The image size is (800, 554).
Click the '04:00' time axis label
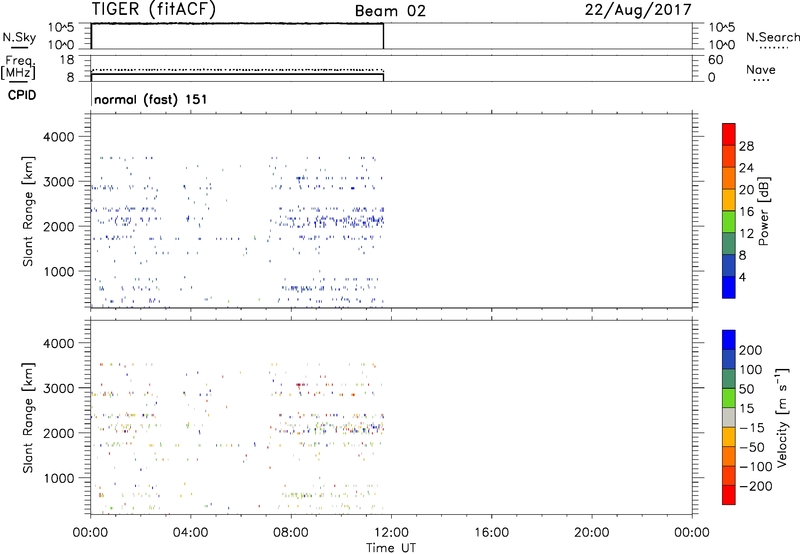tap(191, 533)
